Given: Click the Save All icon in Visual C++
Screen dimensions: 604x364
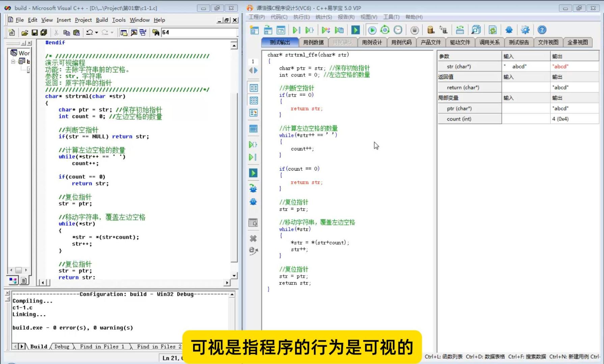Looking at the screenshot, I should [x=44, y=32].
